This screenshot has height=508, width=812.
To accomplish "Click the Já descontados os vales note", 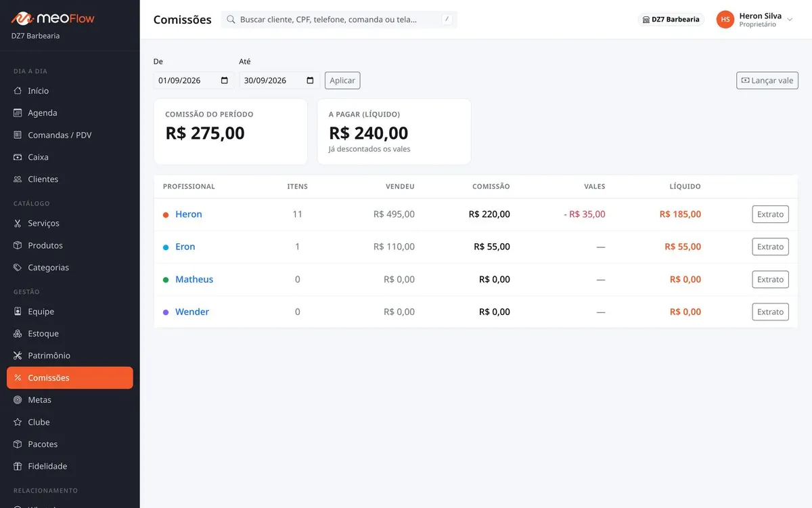I will 369,149.
